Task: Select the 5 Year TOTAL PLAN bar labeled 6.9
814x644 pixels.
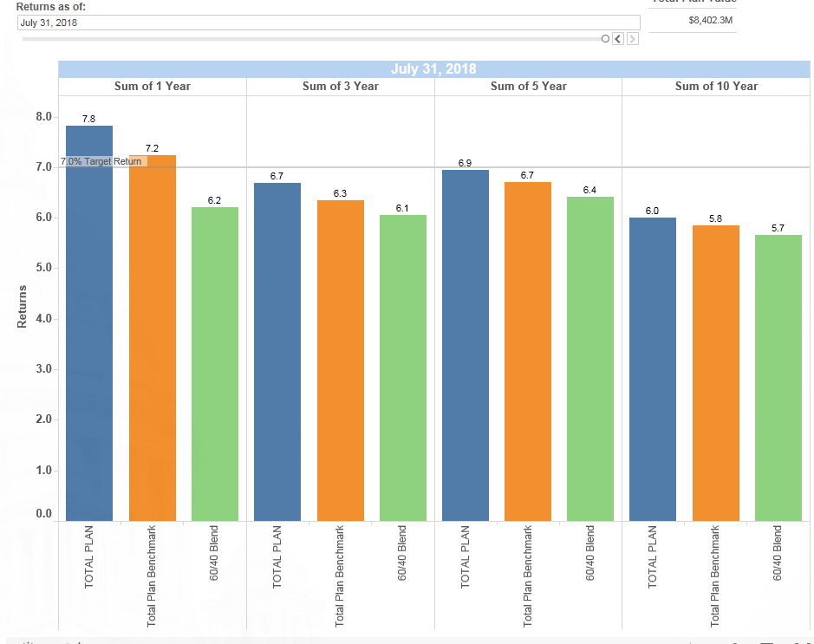Action: [466, 346]
